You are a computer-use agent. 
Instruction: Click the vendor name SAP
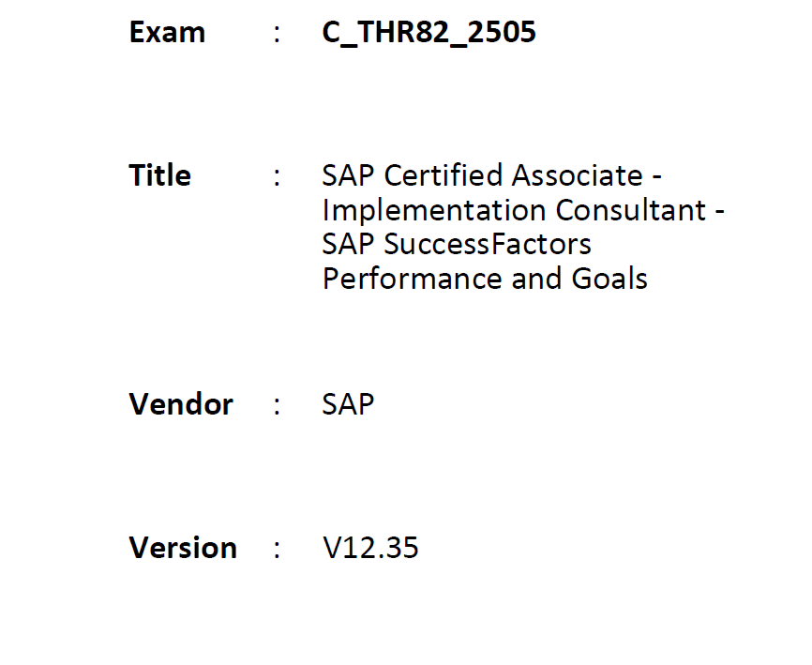point(348,404)
